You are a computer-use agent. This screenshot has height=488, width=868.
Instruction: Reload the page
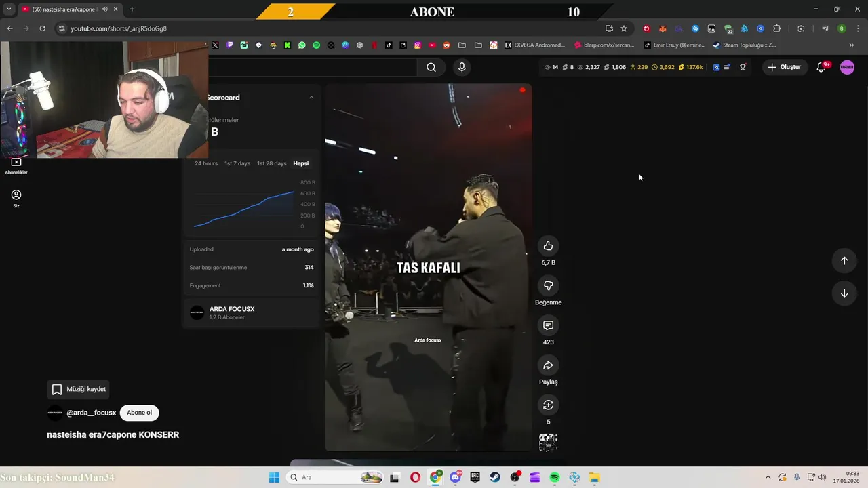tap(42, 28)
